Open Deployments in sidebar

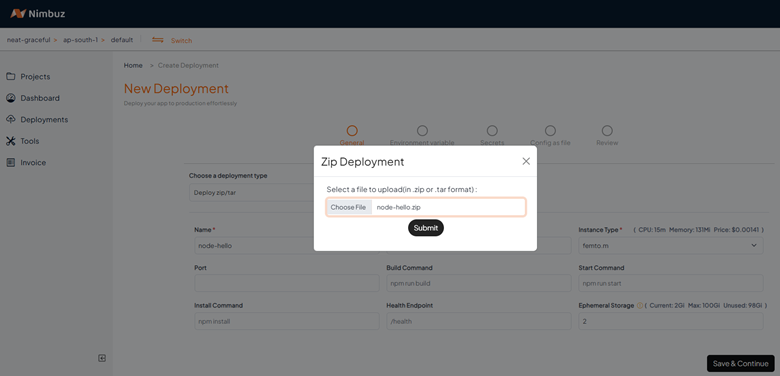[44, 119]
